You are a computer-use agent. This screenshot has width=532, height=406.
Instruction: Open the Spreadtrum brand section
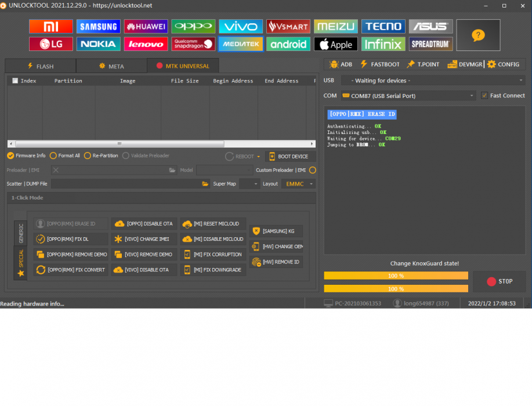tap(431, 44)
